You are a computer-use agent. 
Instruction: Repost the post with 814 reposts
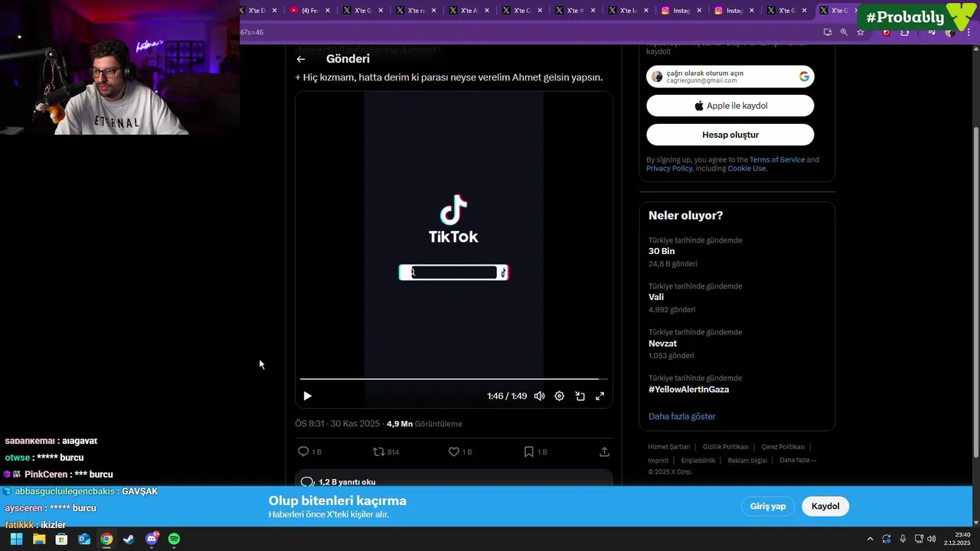(x=386, y=452)
